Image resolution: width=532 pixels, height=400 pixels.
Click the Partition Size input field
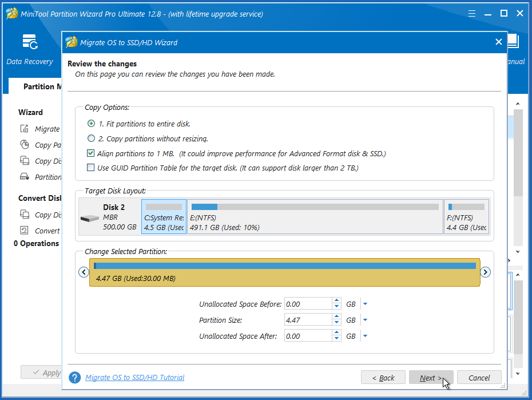[308, 319]
